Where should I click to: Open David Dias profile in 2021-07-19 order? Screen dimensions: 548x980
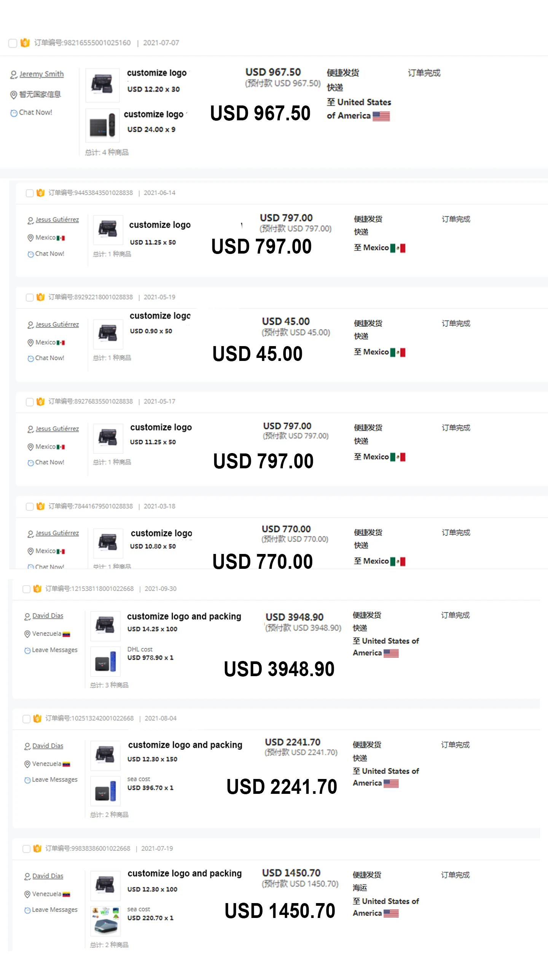click(x=48, y=876)
